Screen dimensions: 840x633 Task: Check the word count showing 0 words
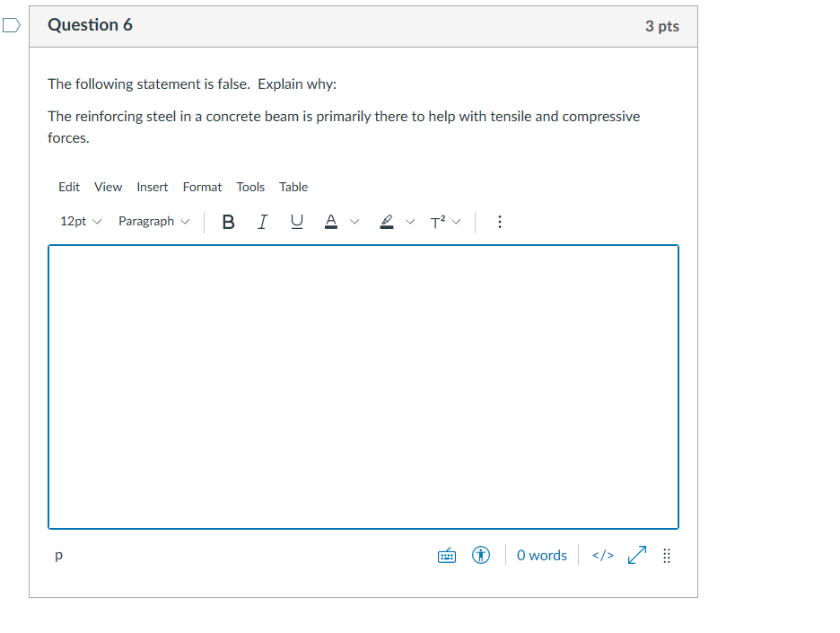point(541,555)
